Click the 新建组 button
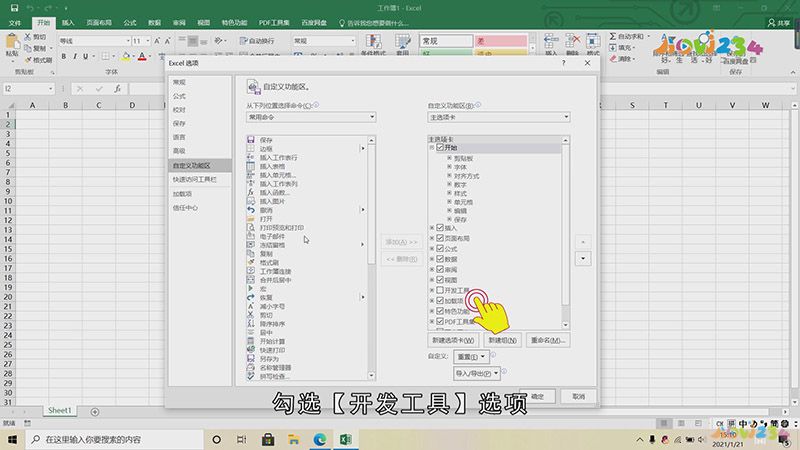Image resolution: width=800 pixels, height=450 pixels. tap(502, 340)
